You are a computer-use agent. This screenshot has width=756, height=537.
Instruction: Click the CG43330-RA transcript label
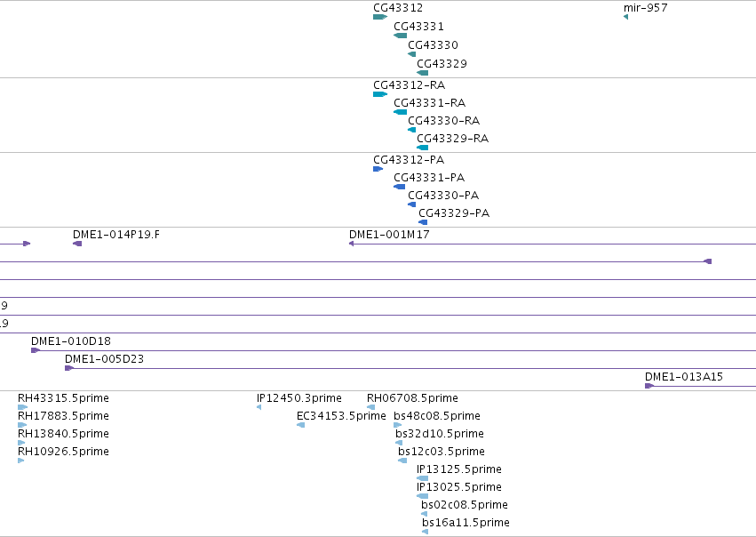(443, 121)
